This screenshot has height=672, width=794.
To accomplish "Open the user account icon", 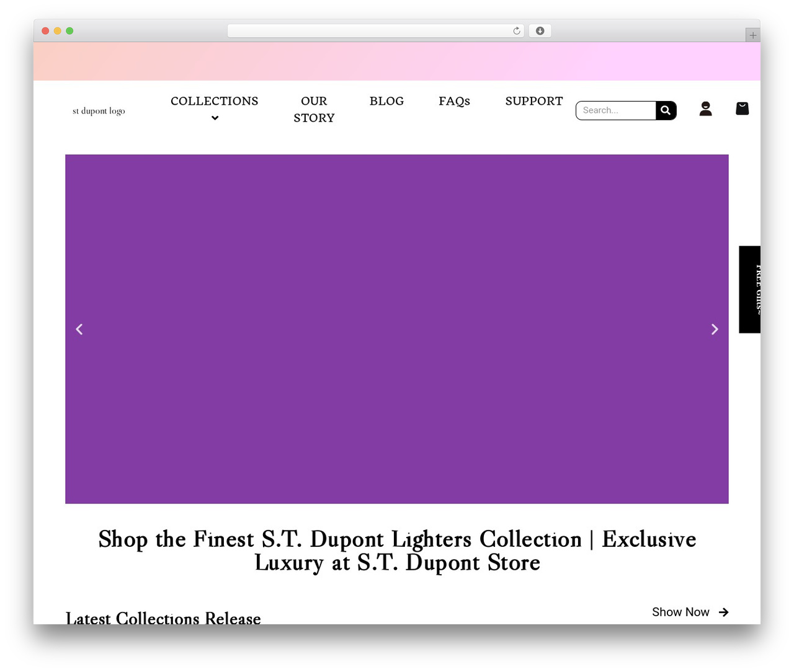I will point(705,109).
